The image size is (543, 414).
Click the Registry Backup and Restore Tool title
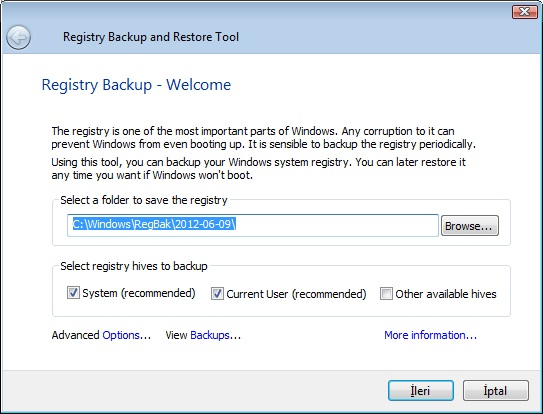click(151, 37)
